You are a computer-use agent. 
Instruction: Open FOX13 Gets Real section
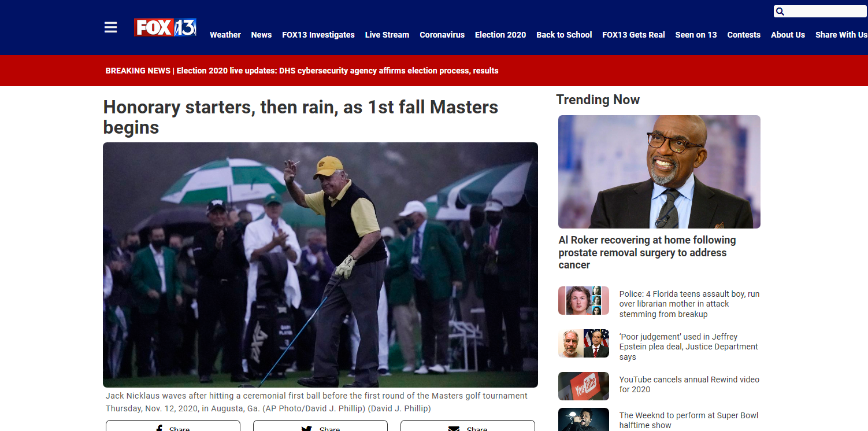pos(633,35)
